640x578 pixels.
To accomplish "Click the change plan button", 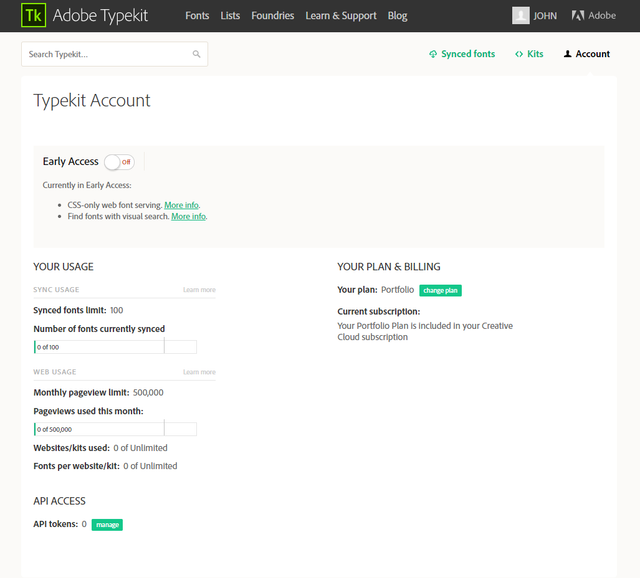I will click(440, 290).
